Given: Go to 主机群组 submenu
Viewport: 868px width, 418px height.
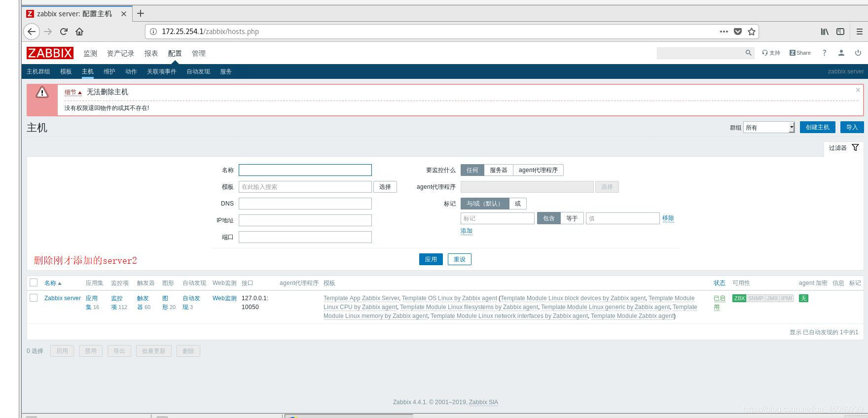Looking at the screenshot, I should click(x=38, y=71).
